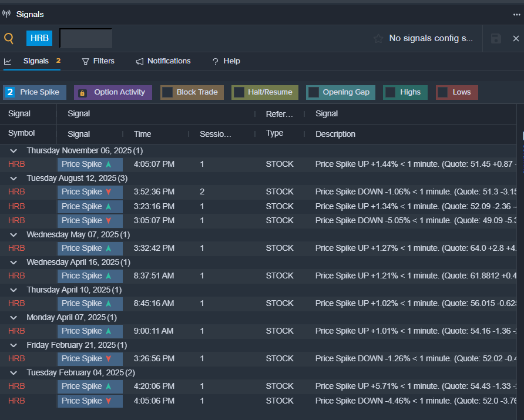Viewport: 524px width, 420px height.
Task: Click the lock icon on Option Activity
Action: (x=83, y=93)
